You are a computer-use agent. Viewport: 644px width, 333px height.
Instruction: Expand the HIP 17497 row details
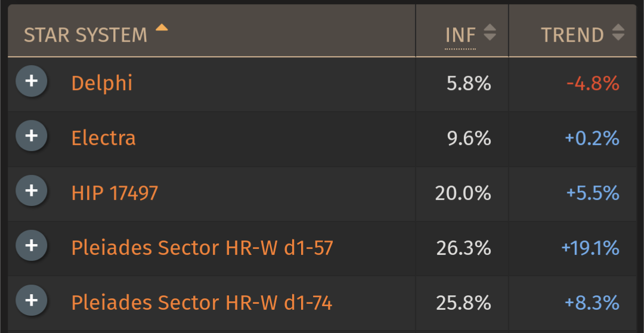point(32,191)
